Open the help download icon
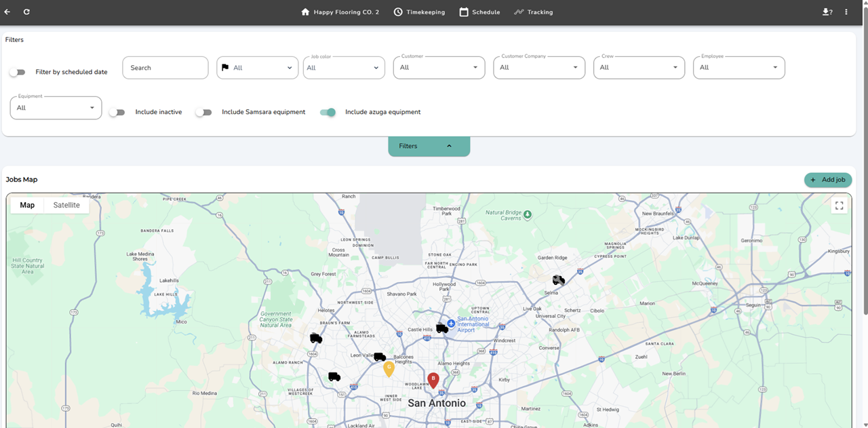The height and width of the screenshot is (428, 868). [827, 12]
